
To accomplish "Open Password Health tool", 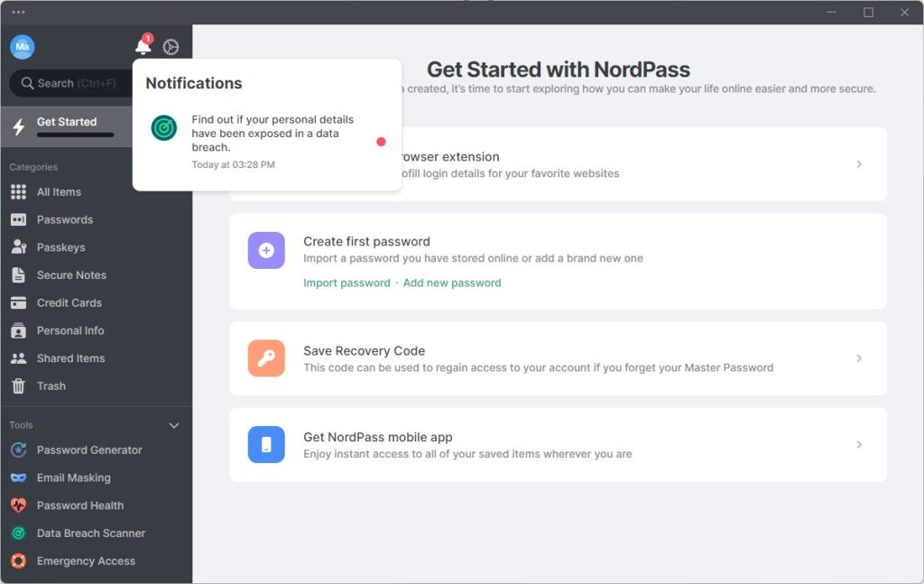I will tap(80, 505).
